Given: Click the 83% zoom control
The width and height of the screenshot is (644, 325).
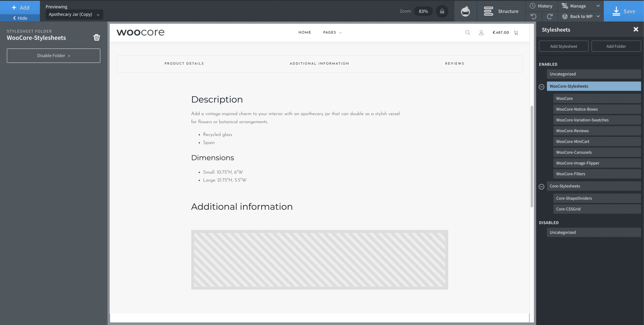Looking at the screenshot, I should 423,11.
